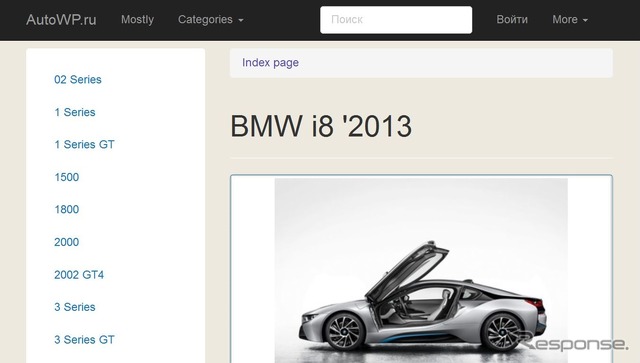Viewport: 640px width, 363px height.
Task: Open the 1 Series model link
Action: coord(75,112)
